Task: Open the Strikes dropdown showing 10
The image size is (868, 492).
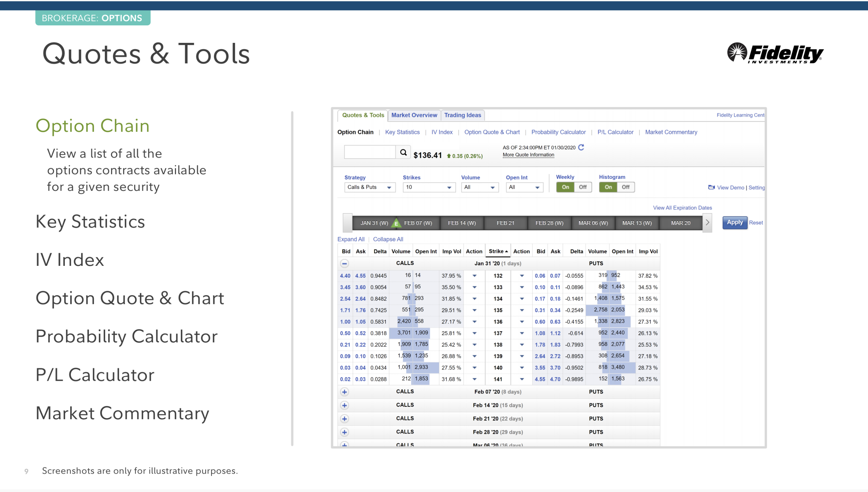Action: coord(429,187)
